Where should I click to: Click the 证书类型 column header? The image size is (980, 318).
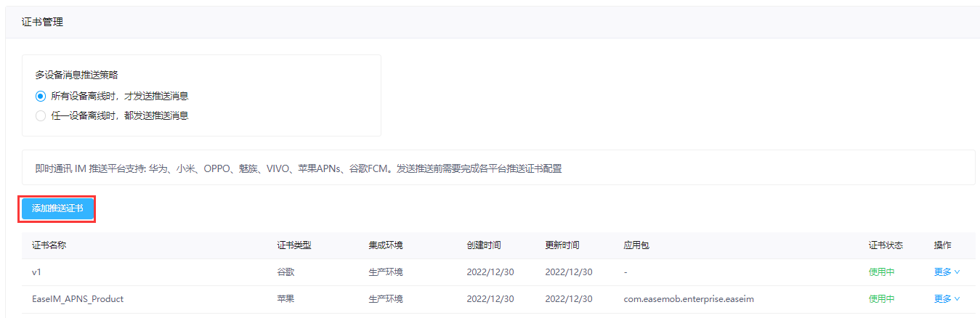[294, 245]
